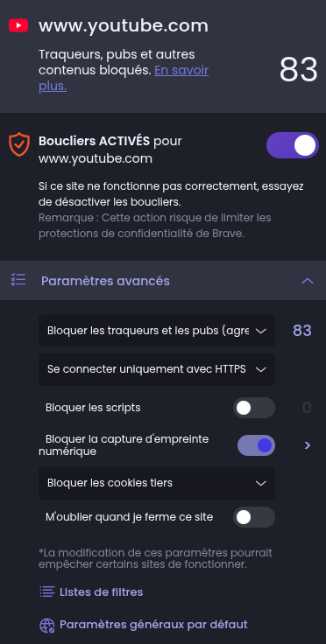The height and width of the screenshot is (644, 326).
Task: Disable fingerprint blocking toggle
Action: 256,445
